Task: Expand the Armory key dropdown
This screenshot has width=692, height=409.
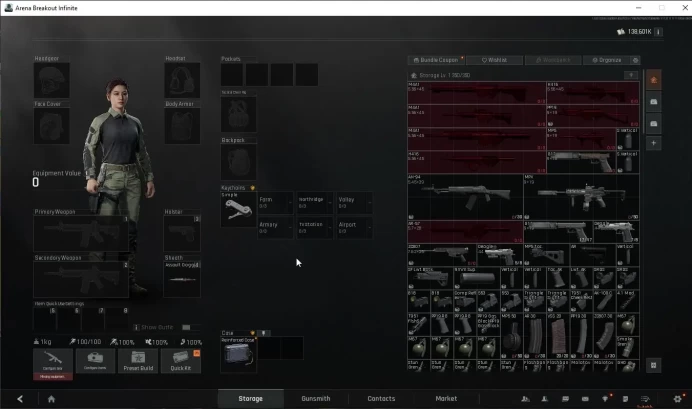Action: (290, 228)
